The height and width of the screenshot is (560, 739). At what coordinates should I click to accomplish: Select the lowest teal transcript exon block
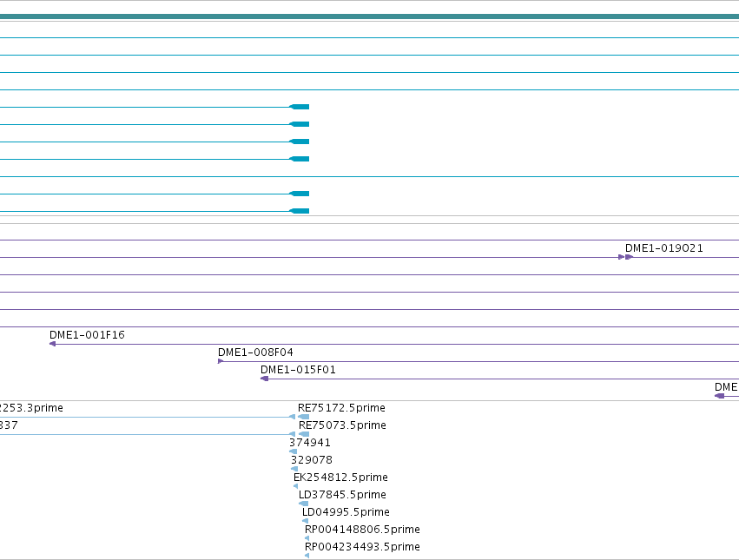tap(300, 211)
